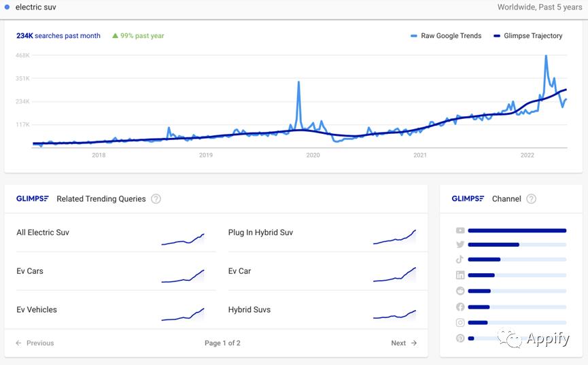Click the Twitter channel icon
This screenshot has height=365, width=588.
(x=460, y=245)
